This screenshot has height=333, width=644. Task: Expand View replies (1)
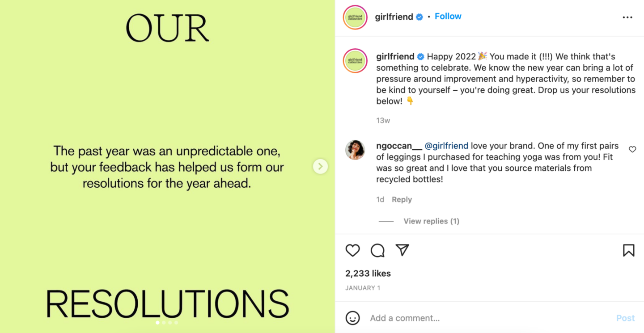point(431,221)
